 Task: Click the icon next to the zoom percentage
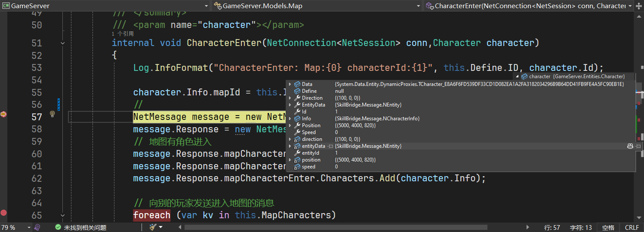click(x=37, y=227)
